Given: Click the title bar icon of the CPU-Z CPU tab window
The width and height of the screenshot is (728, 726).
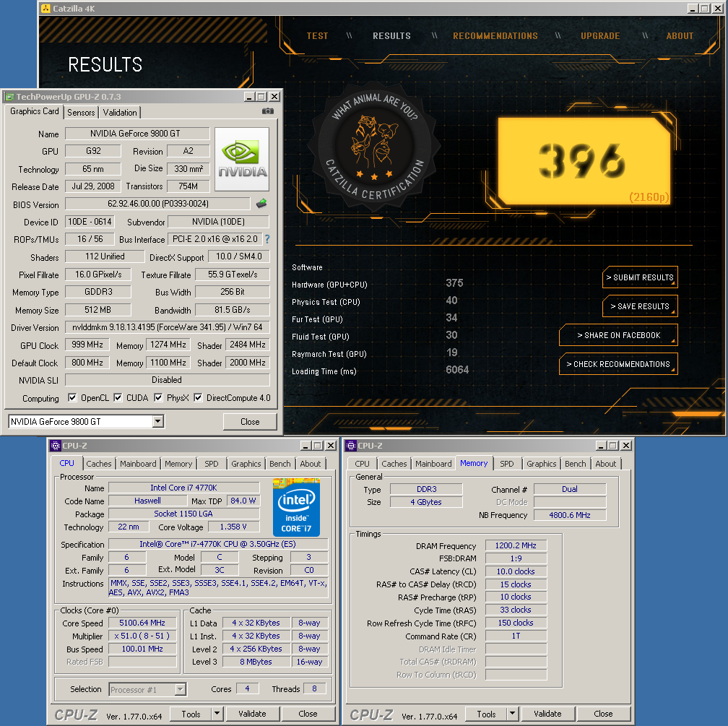Looking at the screenshot, I should [x=55, y=446].
